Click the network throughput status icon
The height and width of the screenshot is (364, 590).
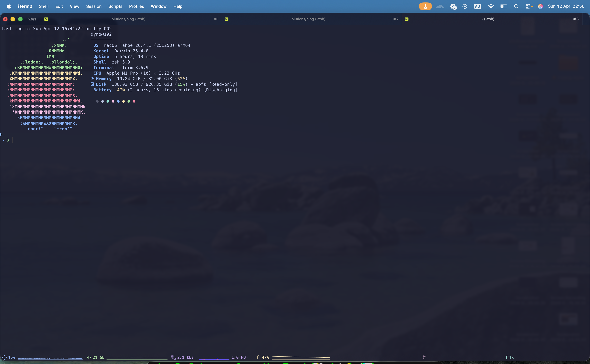[173, 357]
